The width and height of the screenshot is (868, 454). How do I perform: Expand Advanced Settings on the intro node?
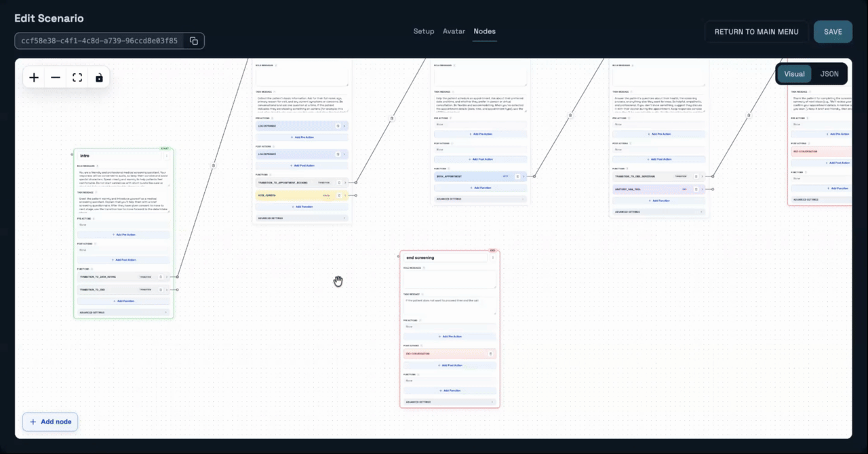[123, 312]
